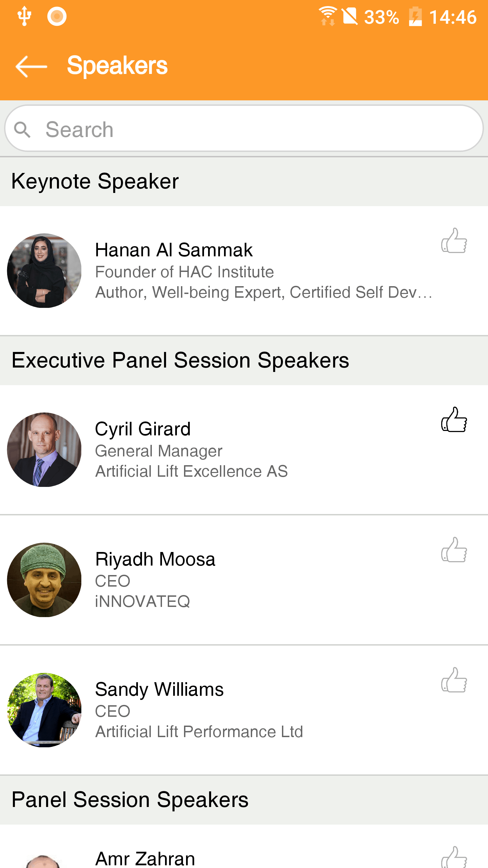Like Sandy Williams with thumbs-up icon
Image resolution: width=488 pixels, height=868 pixels.
coord(454,680)
